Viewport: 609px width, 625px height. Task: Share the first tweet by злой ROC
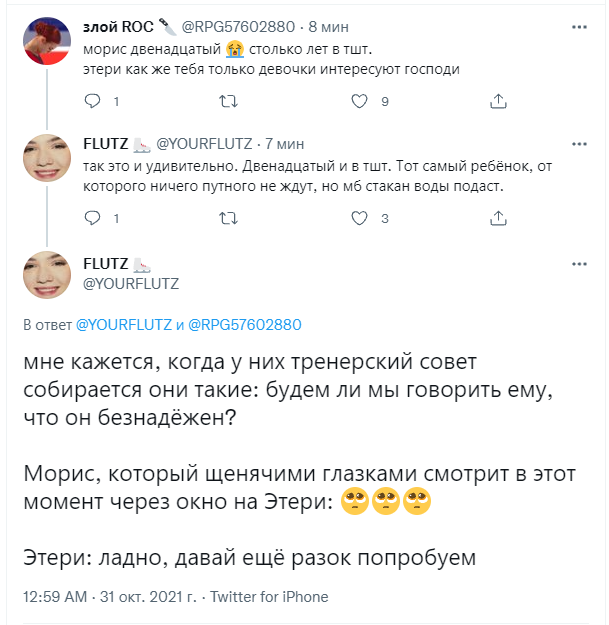(x=497, y=101)
